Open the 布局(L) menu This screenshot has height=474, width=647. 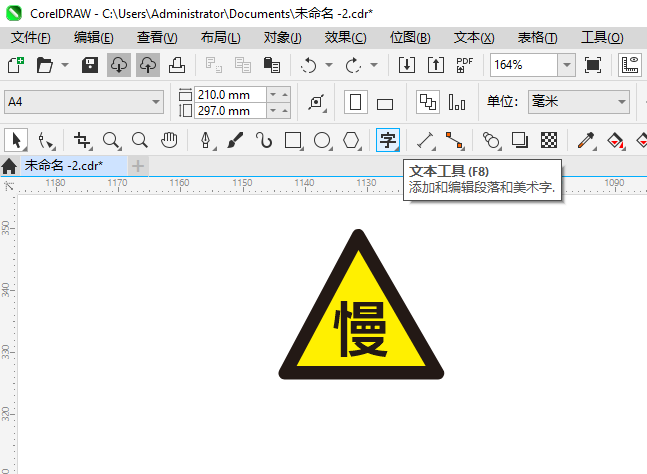(220, 38)
